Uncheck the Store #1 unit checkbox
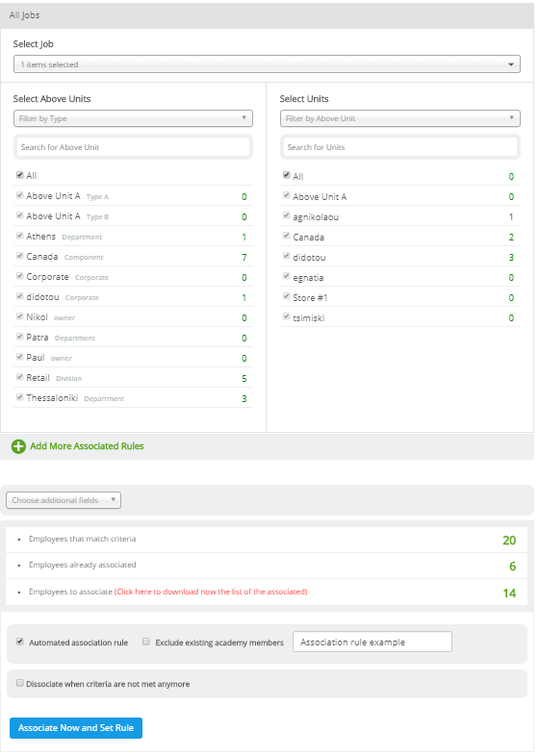This screenshot has width=539, height=756. click(x=286, y=296)
